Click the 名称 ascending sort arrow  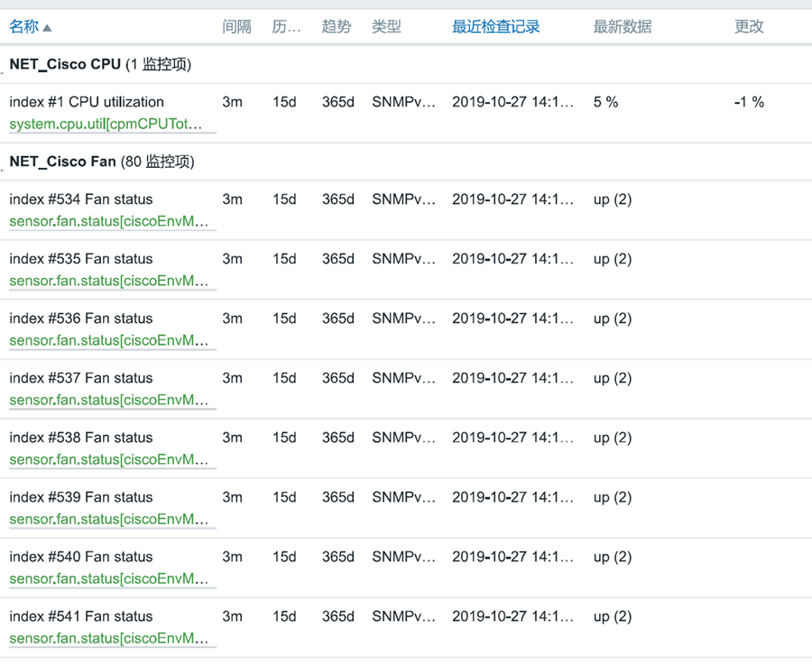pos(47,27)
